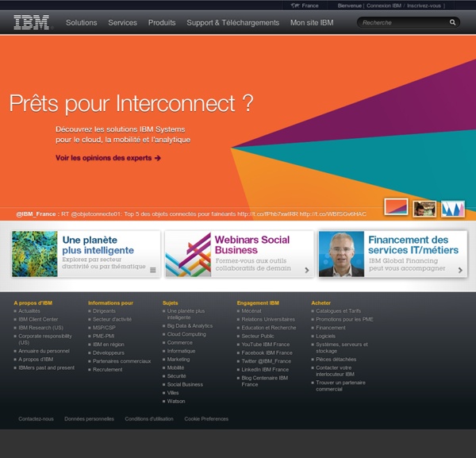Open list icon on Une planète card
The width and height of the screenshot is (476, 458).
pos(153,270)
